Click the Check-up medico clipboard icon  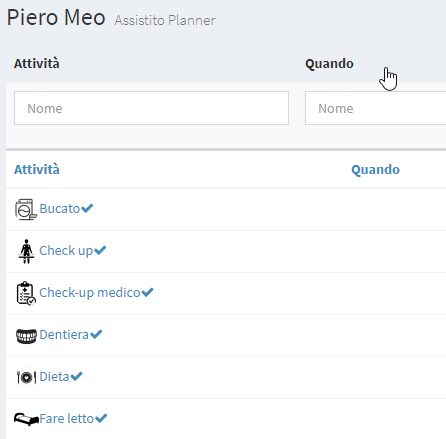coord(26,293)
